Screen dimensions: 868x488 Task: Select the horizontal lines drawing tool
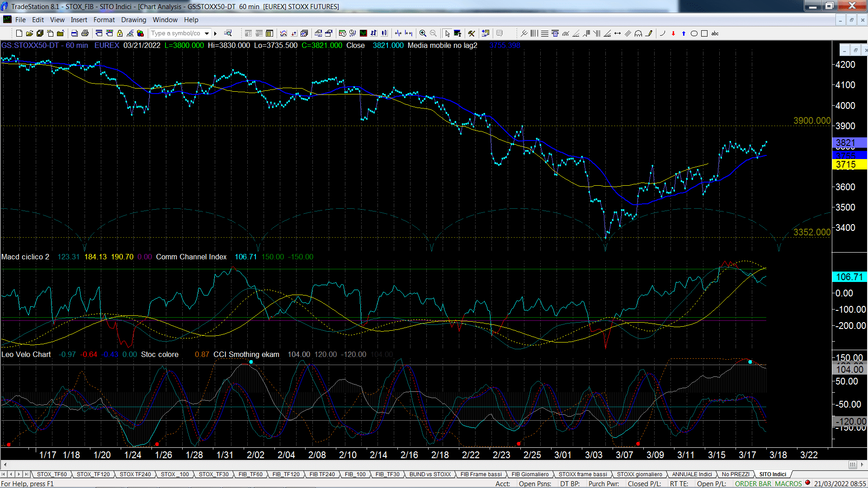pos(545,33)
